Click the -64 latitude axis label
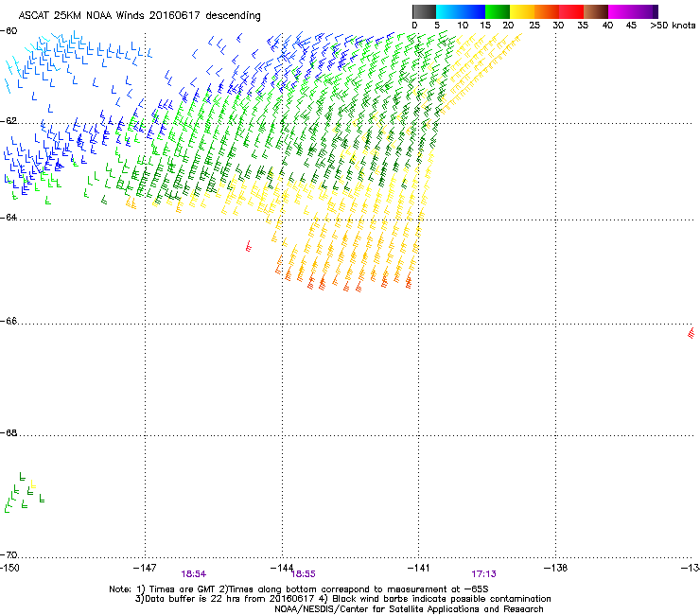 [9, 218]
